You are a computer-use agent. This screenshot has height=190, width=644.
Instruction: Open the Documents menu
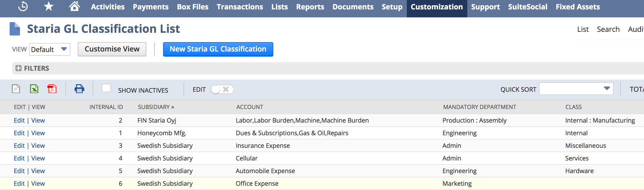coord(353,7)
